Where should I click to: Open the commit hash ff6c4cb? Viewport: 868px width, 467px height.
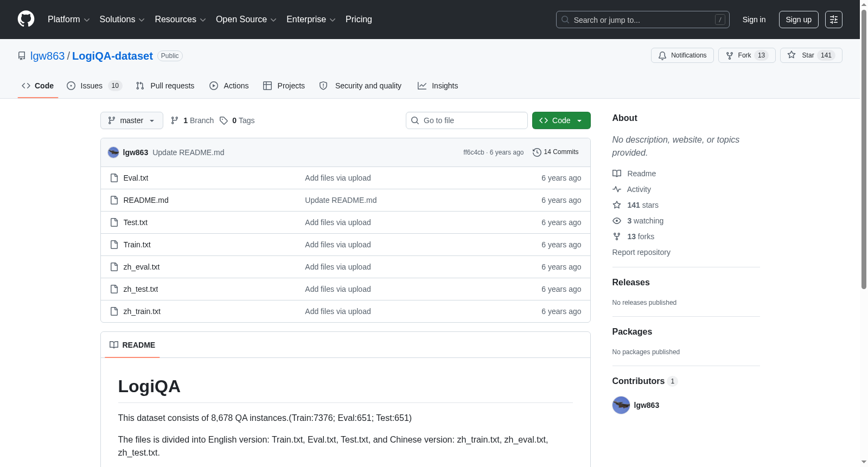click(x=474, y=152)
